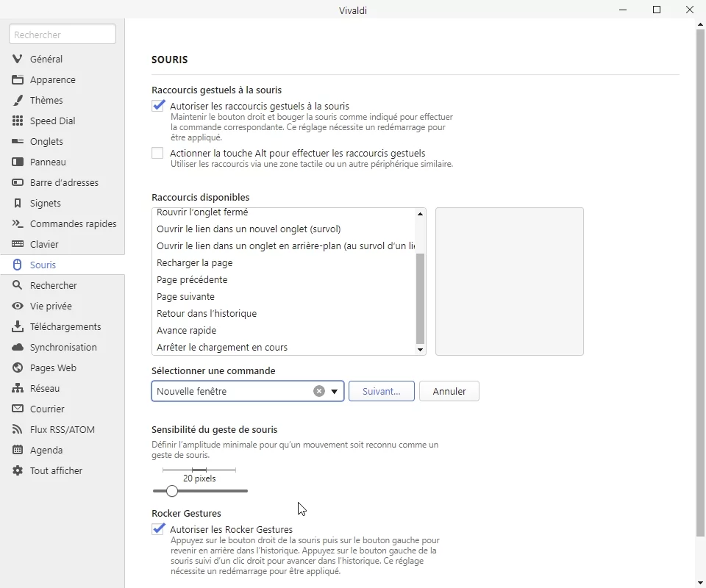Click the Suivant... button
This screenshot has width=706, height=588.
click(x=382, y=392)
